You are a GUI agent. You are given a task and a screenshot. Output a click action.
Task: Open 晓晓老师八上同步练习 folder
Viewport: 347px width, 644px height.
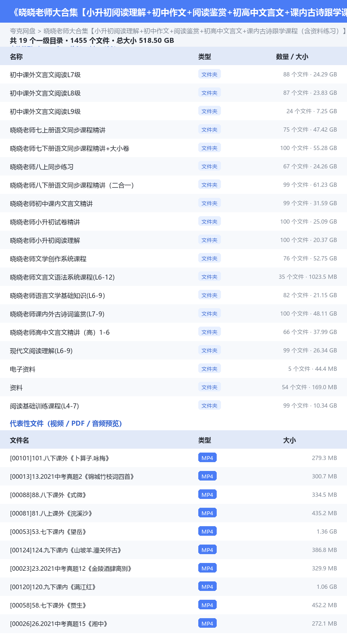pos(42,167)
